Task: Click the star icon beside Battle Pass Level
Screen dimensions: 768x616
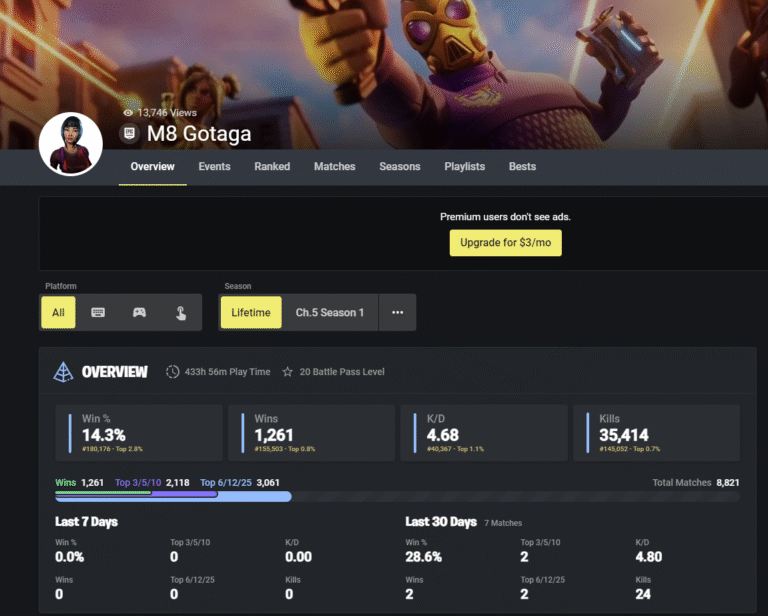Action: point(288,372)
